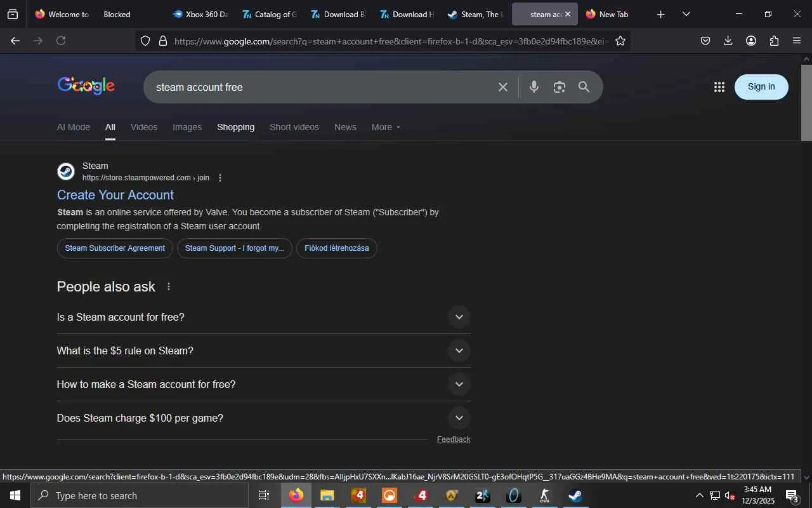This screenshot has height=508, width=812.
Task: Select the AI Mode search tab
Action: (x=74, y=127)
